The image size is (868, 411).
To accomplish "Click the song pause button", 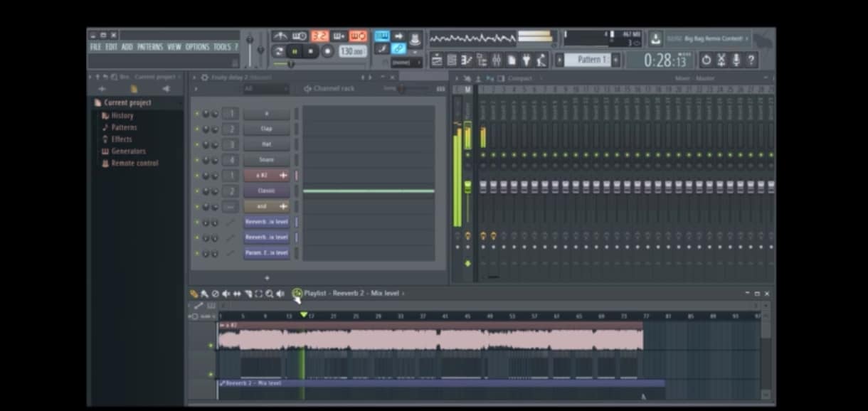I will (295, 51).
